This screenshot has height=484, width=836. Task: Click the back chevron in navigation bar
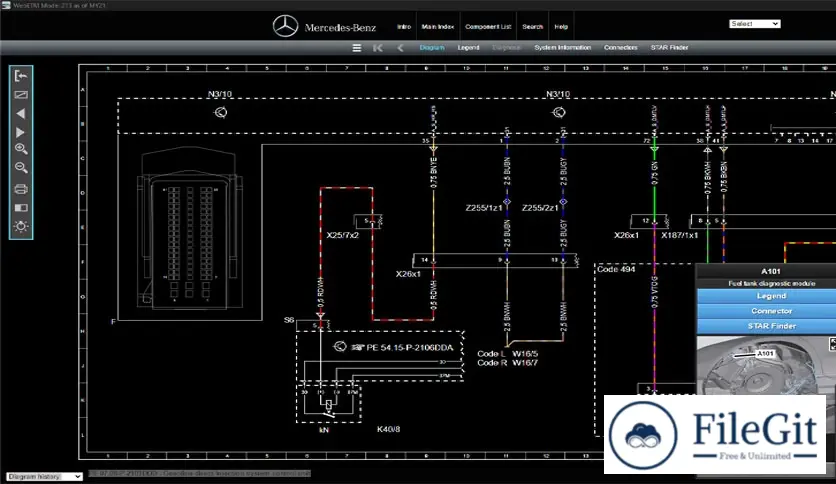click(400, 48)
